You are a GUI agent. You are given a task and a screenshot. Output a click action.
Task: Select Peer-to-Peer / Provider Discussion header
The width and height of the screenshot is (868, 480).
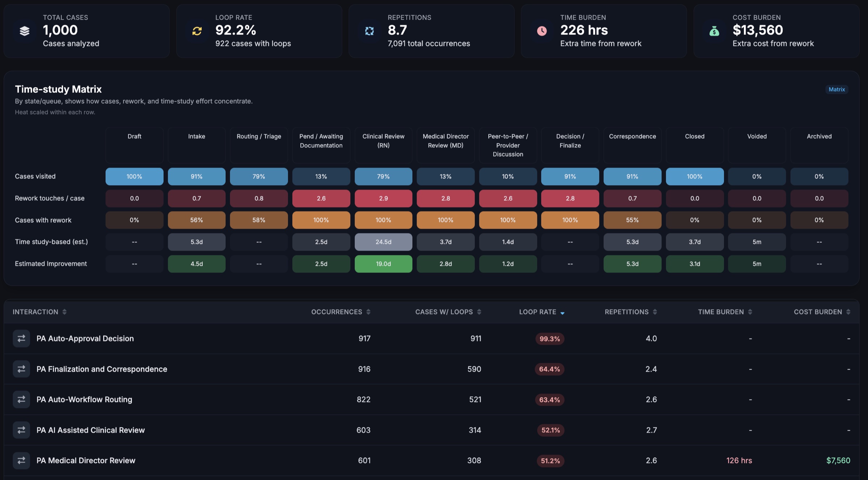coord(508,145)
